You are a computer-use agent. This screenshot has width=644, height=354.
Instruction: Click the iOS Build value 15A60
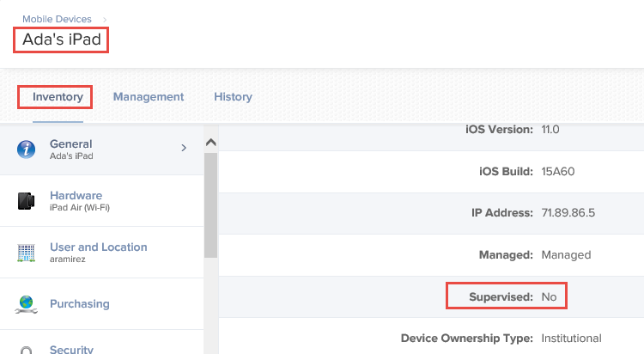[x=558, y=171]
